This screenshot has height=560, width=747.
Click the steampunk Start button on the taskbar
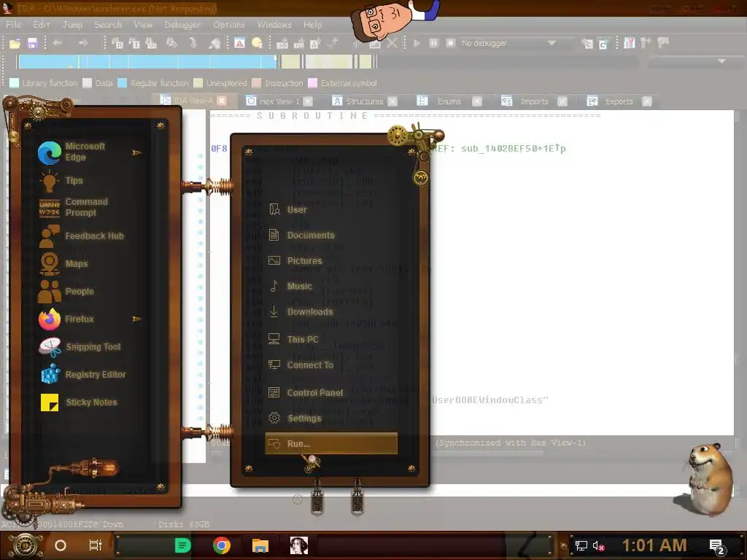(25, 545)
